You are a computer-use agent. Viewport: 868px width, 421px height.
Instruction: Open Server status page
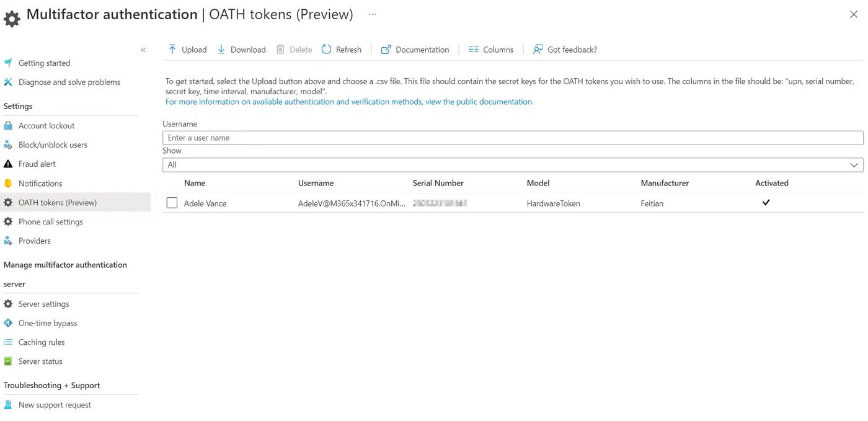point(40,361)
